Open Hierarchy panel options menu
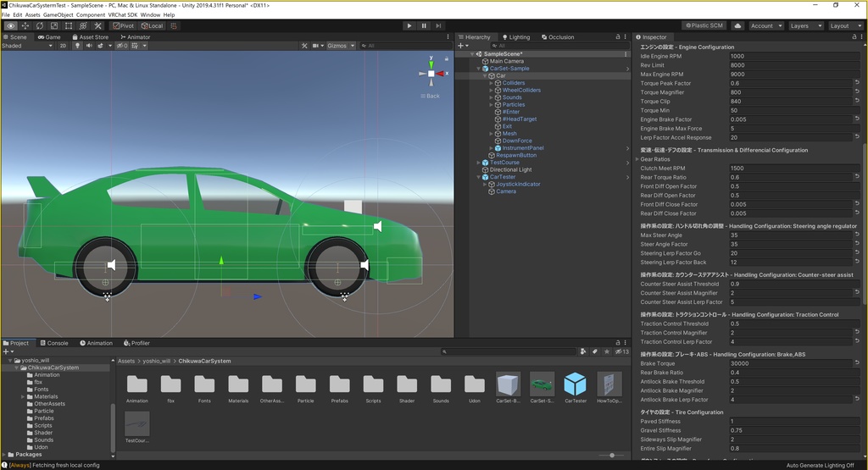 [x=626, y=36]
